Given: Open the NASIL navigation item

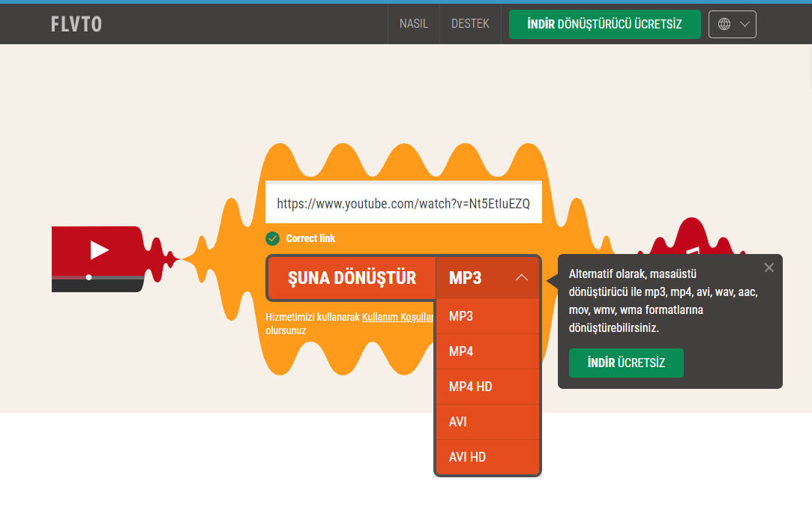Looking at the screenshot, I should pyautogui.click(x=414, y=24).
